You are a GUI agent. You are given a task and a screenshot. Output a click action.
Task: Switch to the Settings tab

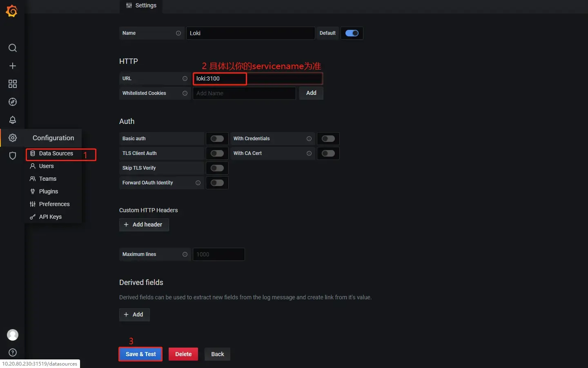141,6
